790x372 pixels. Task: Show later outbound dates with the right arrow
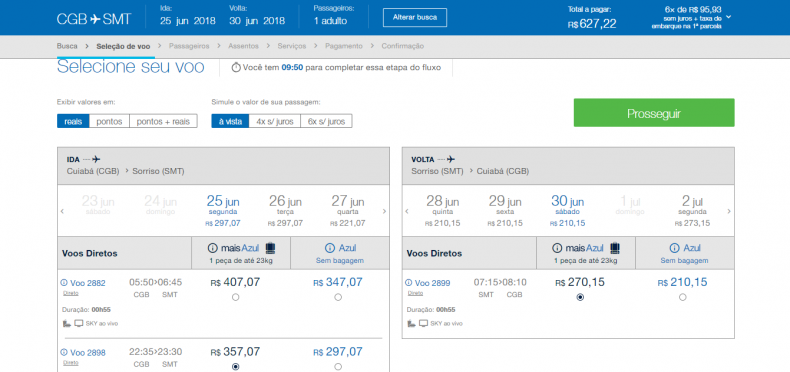pos(384,212)
